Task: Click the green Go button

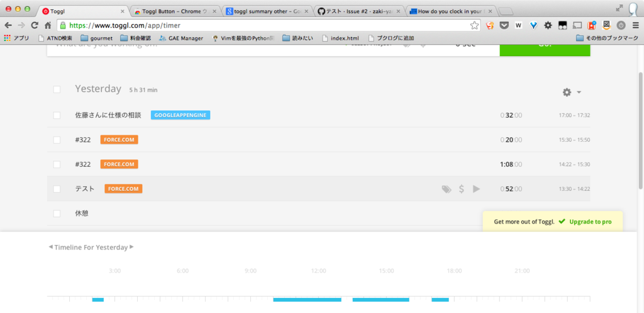Action: point(545,50)
